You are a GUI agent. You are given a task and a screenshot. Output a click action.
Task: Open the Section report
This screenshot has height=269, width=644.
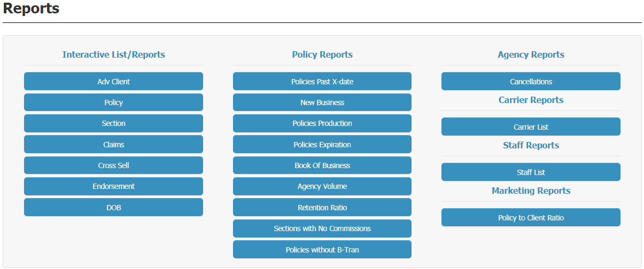[x=113, y=123]
